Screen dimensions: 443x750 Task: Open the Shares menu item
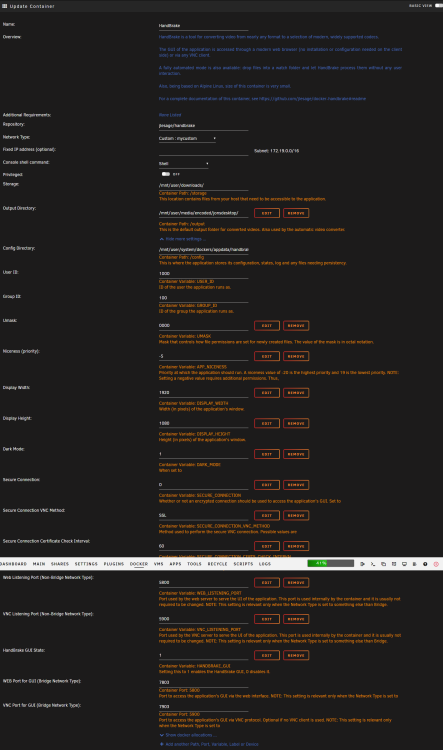click(x=60, y=564)
